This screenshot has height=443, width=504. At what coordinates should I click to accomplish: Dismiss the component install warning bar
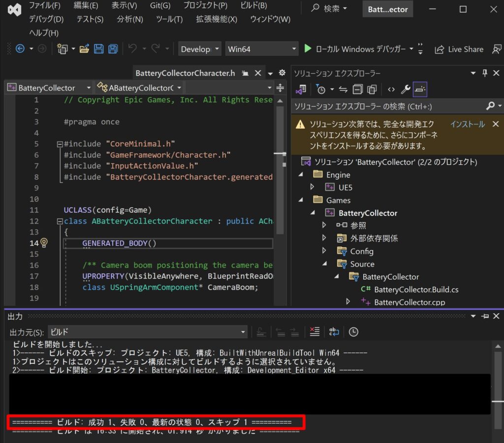pos(496,124)
